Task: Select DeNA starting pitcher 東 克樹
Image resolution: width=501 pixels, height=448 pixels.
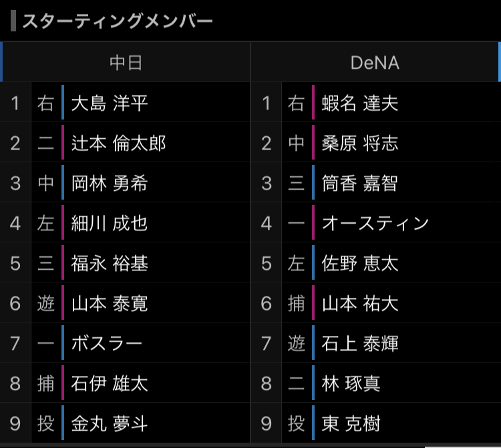Action: [351, 424]
